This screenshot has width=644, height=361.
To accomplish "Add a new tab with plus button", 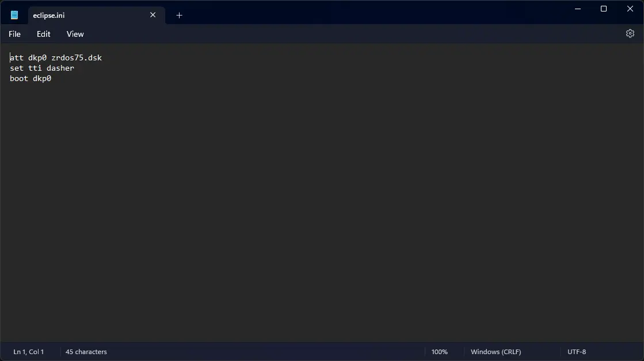I will point(179,16).
